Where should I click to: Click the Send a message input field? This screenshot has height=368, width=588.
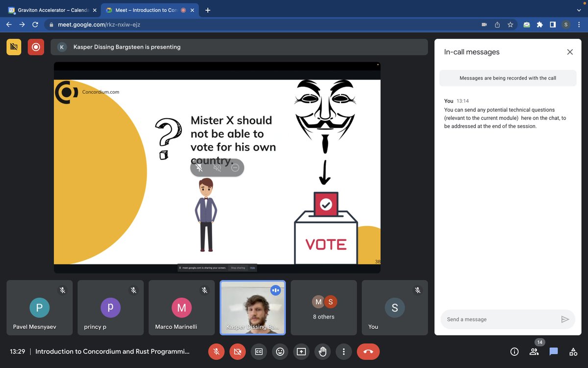(500, 319)
